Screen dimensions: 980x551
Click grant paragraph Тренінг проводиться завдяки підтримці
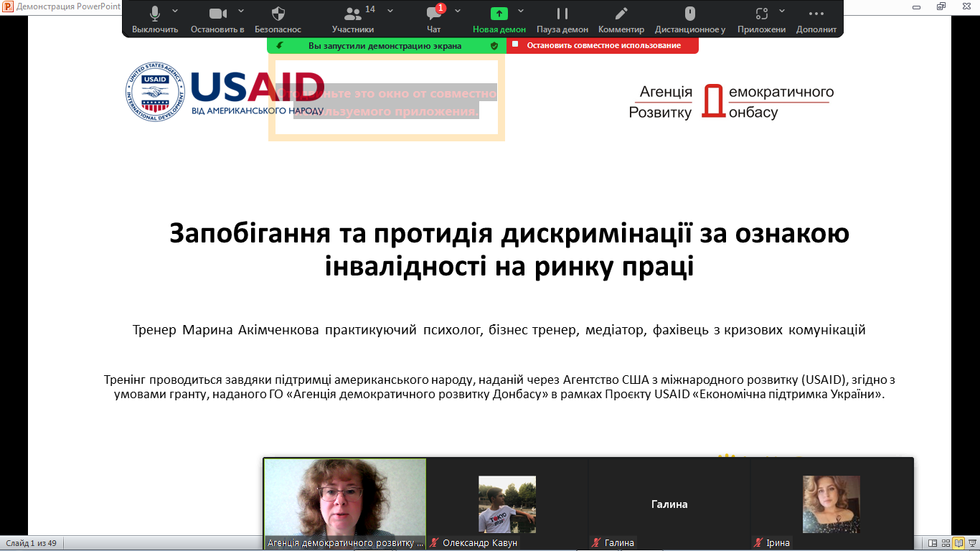[499, 387]
